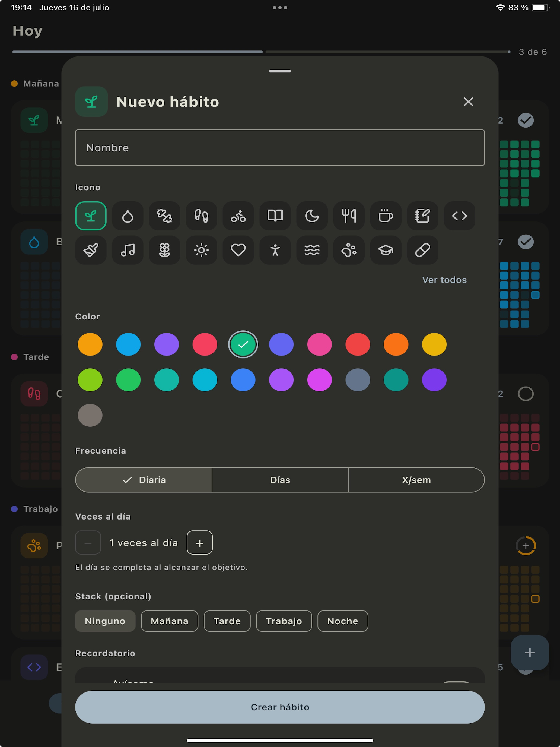Click the Nombre text field
The width and height of the screenshot is (560, 747).
(x=280, y=148)
